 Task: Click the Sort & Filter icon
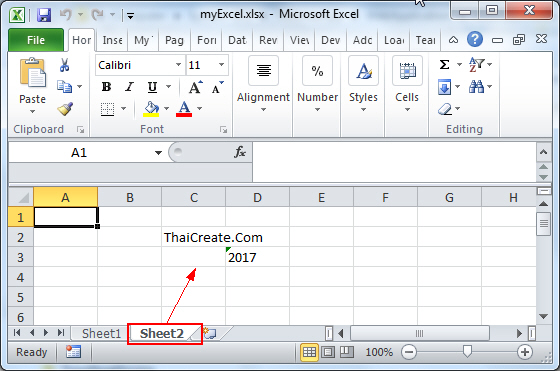click(x=476, y=65)
